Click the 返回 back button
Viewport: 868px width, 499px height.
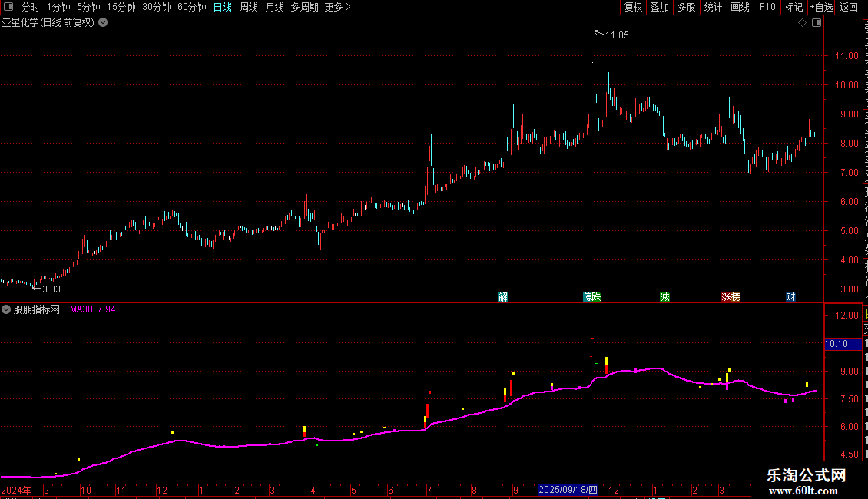849,7
